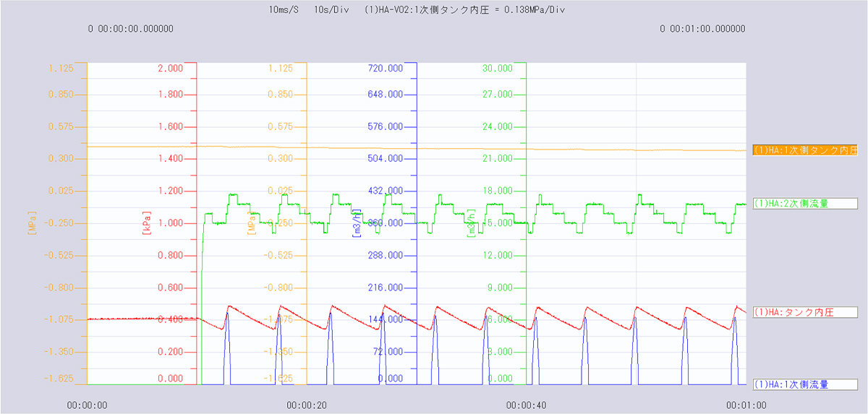
Task: Click the blue [m3/h] axis unit label
Action: (357, 223)
